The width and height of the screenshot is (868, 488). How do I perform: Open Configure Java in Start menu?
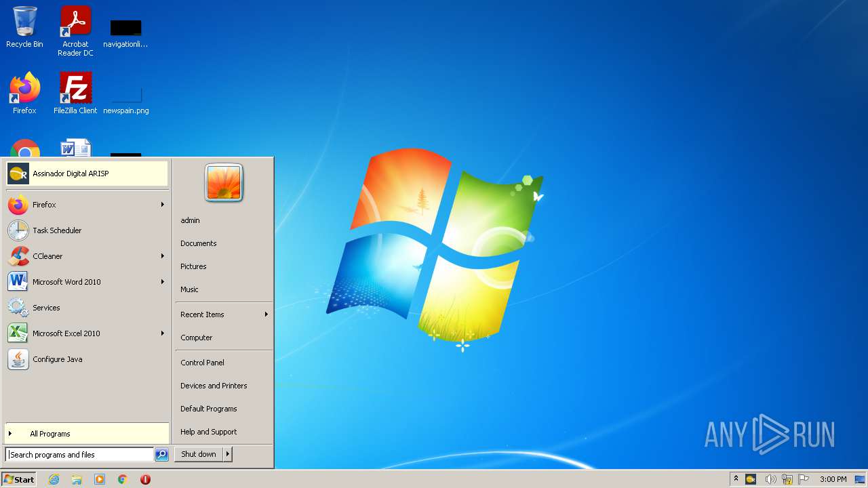(87, 359)
